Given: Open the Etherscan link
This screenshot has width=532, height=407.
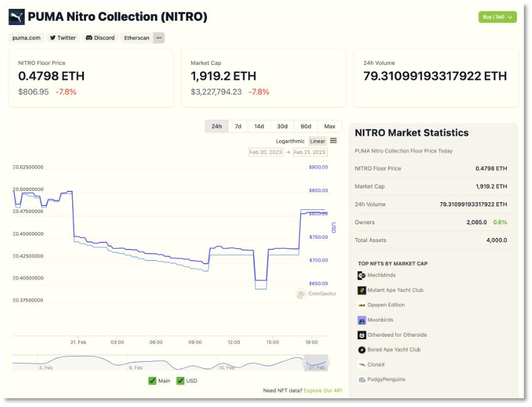Looking at the screenshot, I should [x=137, y=38].
